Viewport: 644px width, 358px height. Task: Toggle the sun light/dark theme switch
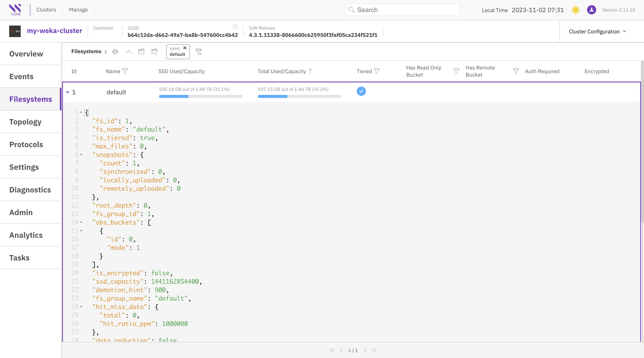[x=576, y=10]
